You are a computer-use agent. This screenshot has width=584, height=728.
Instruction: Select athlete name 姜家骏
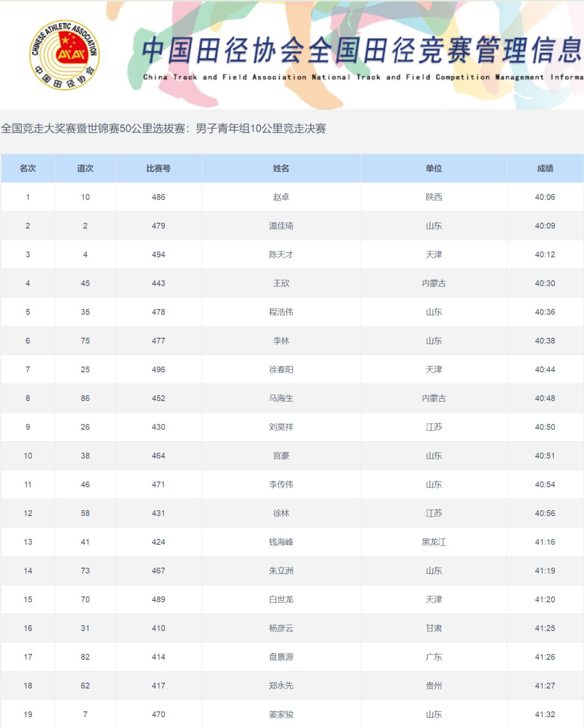point(281,714)
